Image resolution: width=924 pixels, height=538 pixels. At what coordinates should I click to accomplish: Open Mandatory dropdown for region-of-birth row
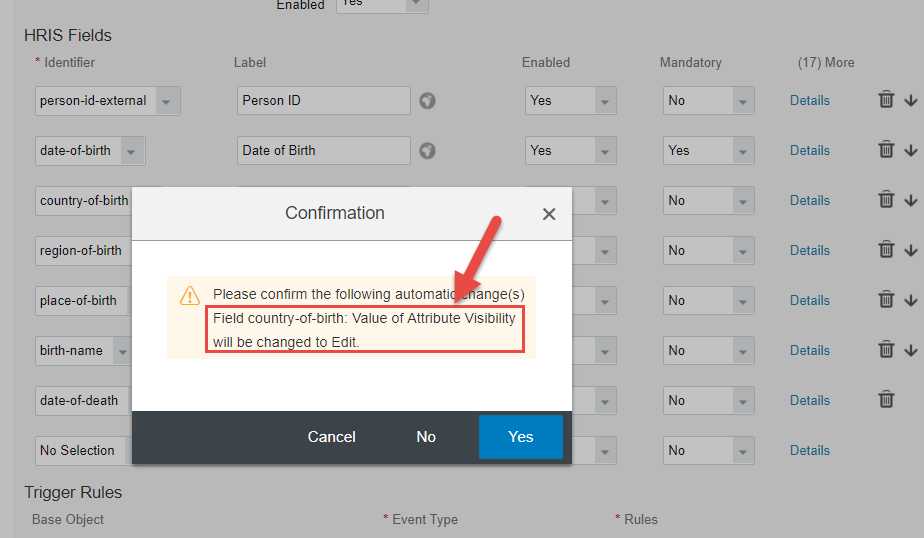708,251
